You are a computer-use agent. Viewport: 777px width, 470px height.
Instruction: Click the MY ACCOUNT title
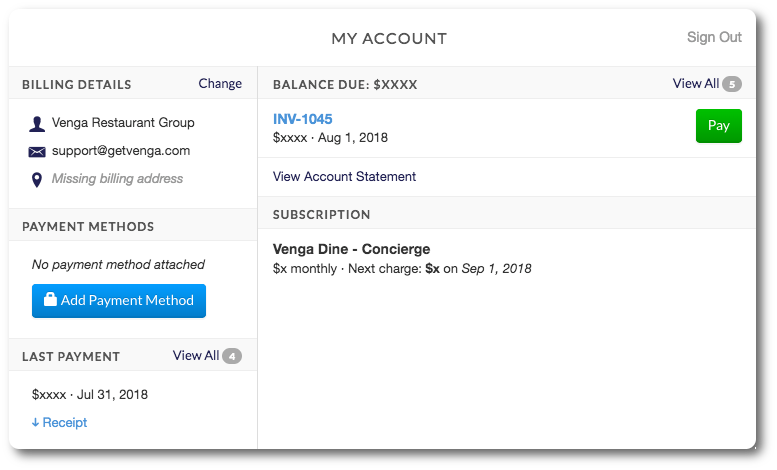coord(389,39)
